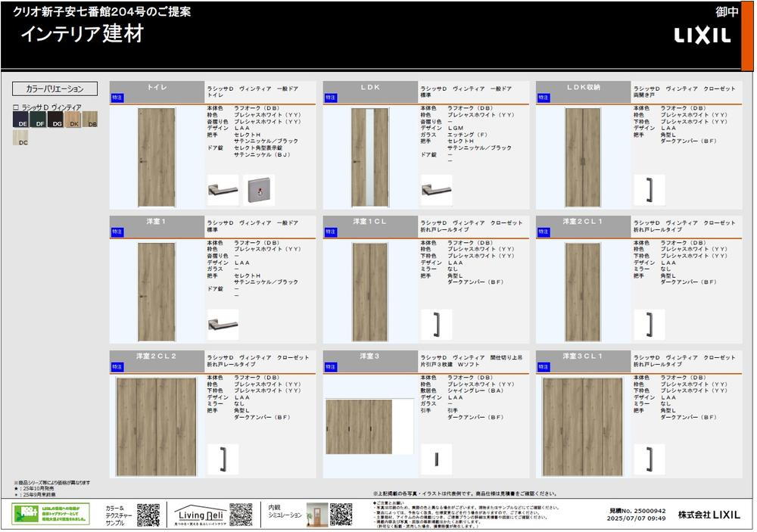Click the 洋室3 sliding door pull image
The image size is (757, 532).
tap(437, 459)
